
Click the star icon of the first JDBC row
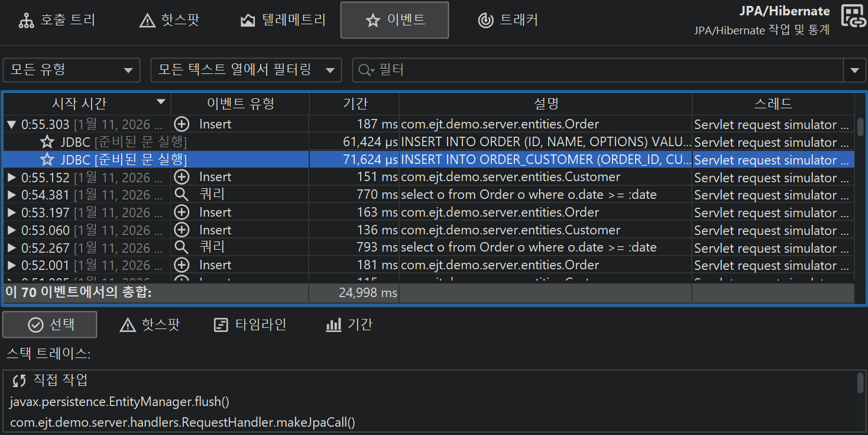click(47, 142)
